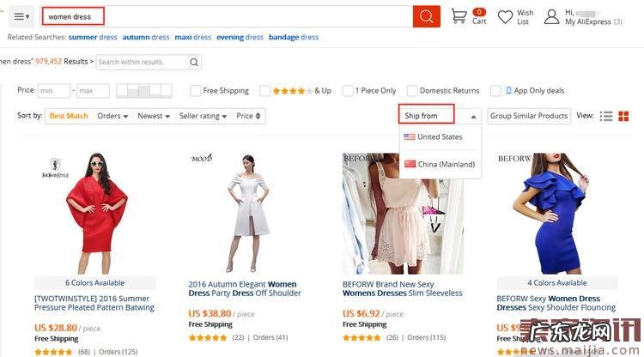Select United States in ship-from list

coord(439,136)
